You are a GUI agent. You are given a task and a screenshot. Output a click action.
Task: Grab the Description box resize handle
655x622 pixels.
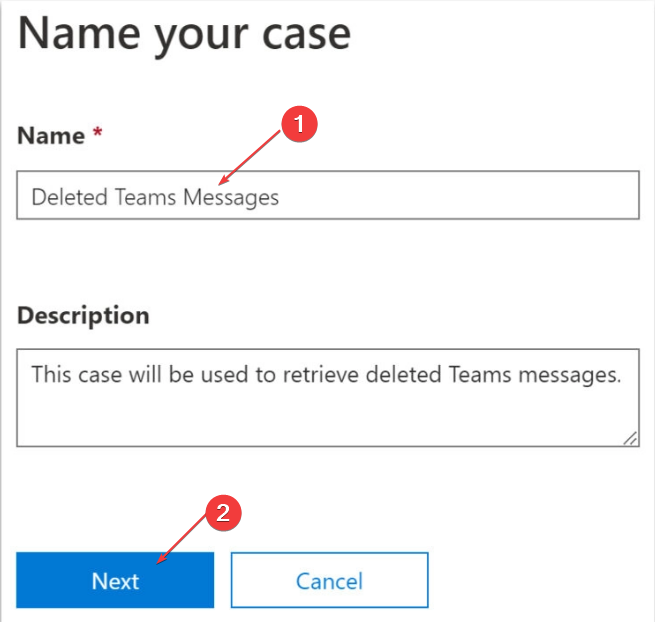click(x=630, y=438)
